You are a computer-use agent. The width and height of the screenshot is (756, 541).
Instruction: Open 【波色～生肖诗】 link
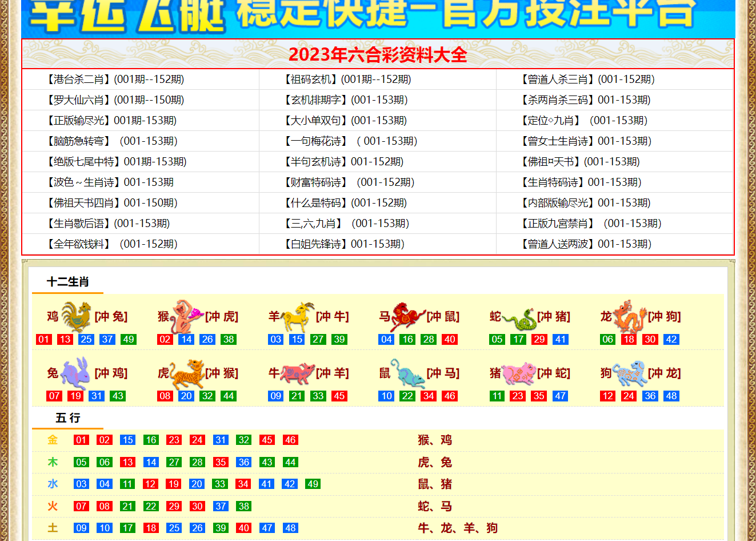click(x=109, y=182)
